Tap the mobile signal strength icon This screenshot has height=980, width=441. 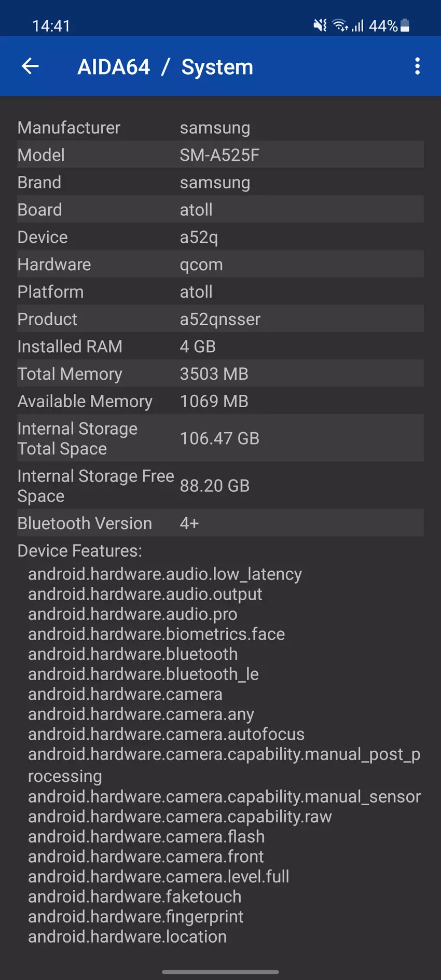click(x=358, y=25)
